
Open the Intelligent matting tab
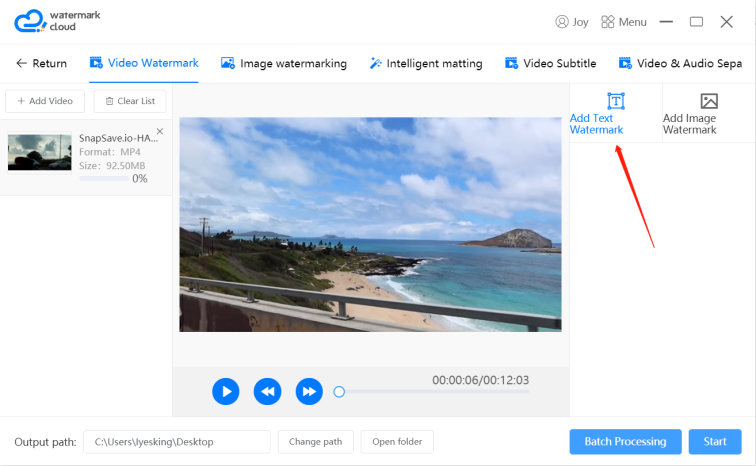tap(426, 64)
